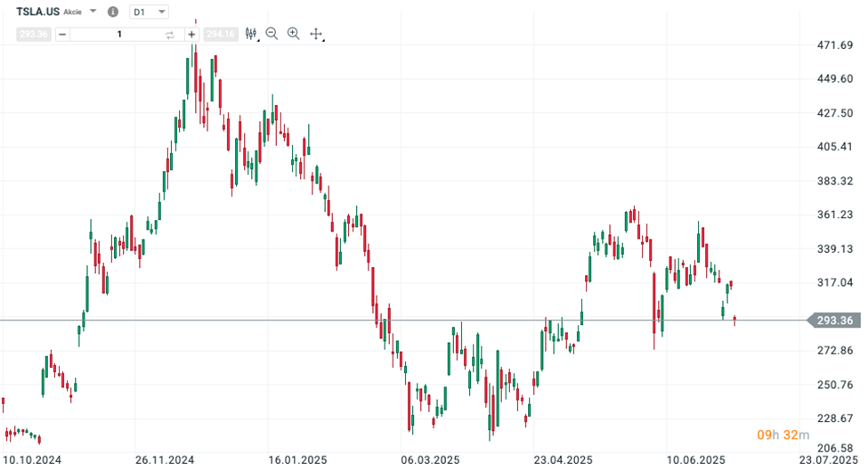Screen dimensions: 868x471
Task: Open the candlestick chart type selector
Action: 250,34
